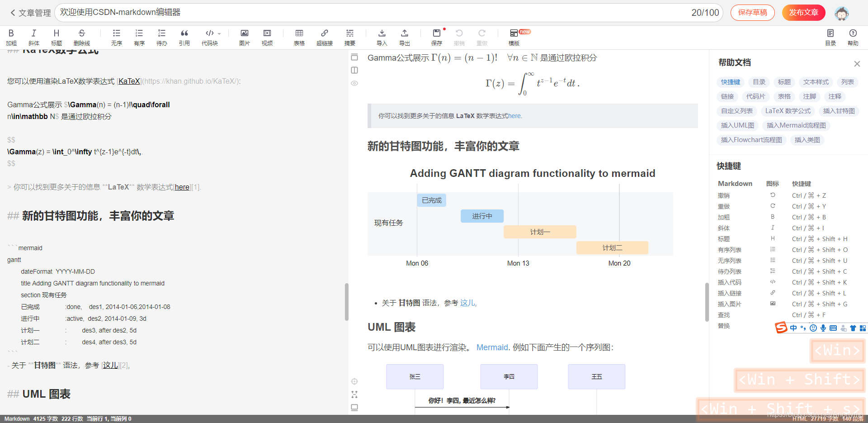Toggle fullscreen expand arrows icon
The width and height of the screenshot is (868, 423).
(x=354, y=394)
